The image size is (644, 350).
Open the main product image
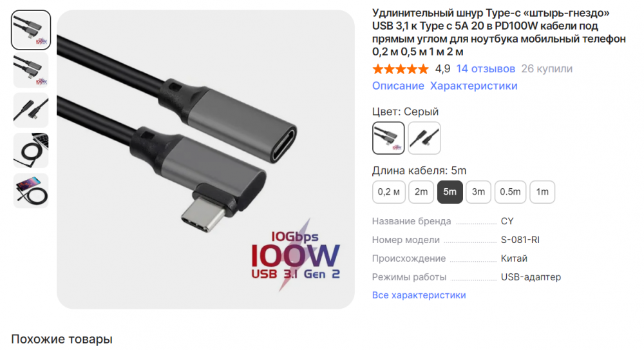pyautogui.click(x=206, y=160)
